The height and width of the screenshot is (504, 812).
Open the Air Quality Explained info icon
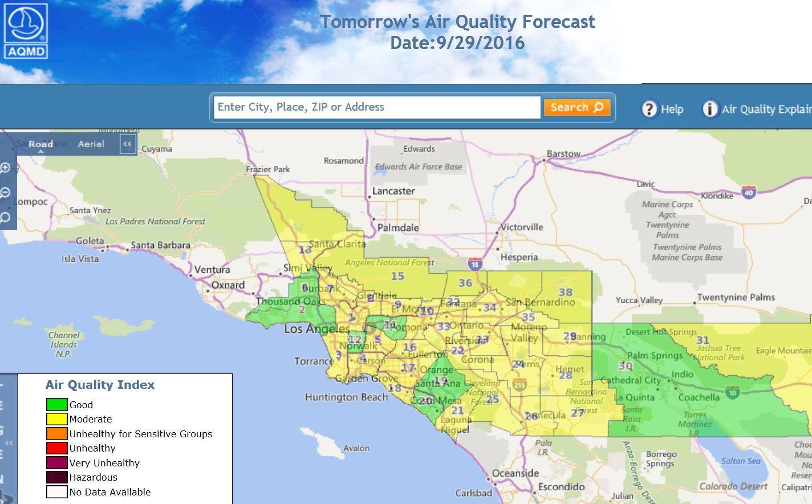click(710, 109)
